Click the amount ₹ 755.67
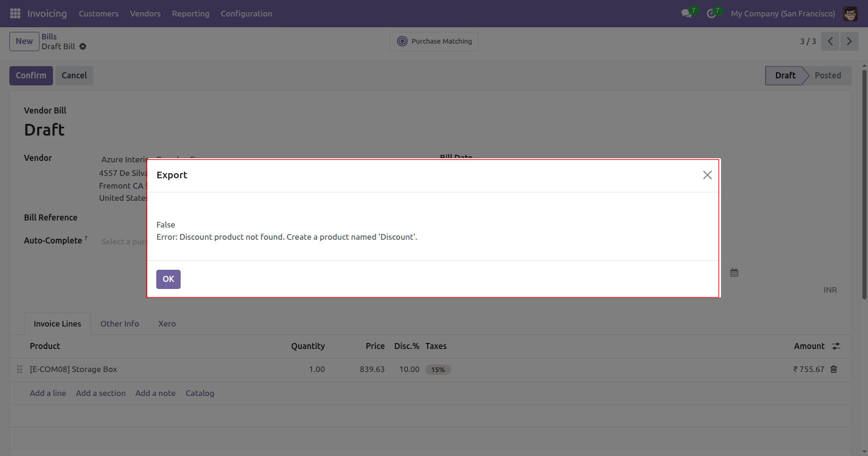 (x=808, y=369)
